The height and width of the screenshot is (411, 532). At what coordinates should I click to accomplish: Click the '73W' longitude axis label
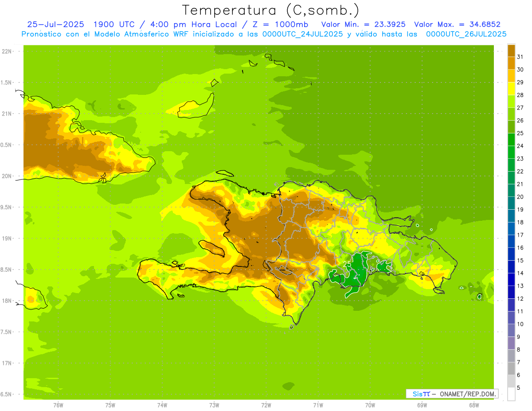214,405
